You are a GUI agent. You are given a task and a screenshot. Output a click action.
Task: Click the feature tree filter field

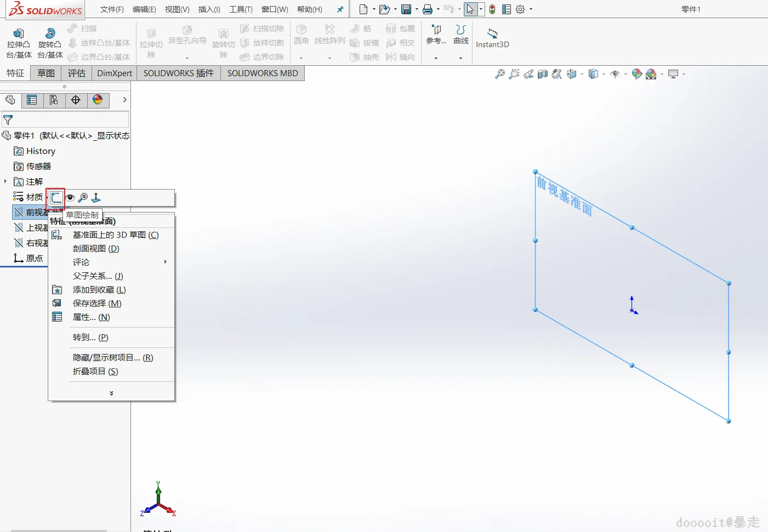tap(66, 119)
